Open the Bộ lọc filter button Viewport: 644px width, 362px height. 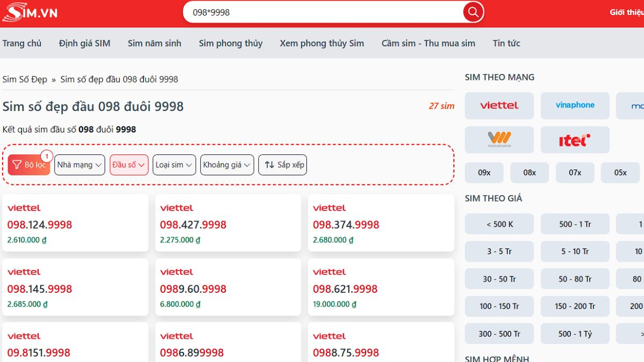pyautogui.click(x=29, y=165)
